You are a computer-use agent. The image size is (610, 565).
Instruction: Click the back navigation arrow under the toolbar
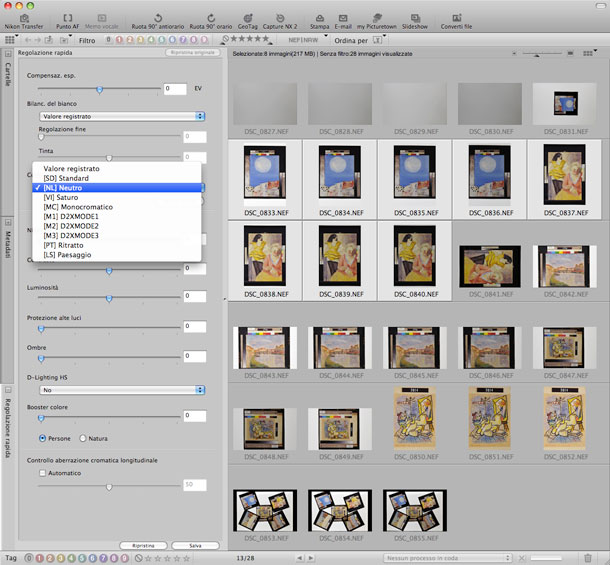28,40
